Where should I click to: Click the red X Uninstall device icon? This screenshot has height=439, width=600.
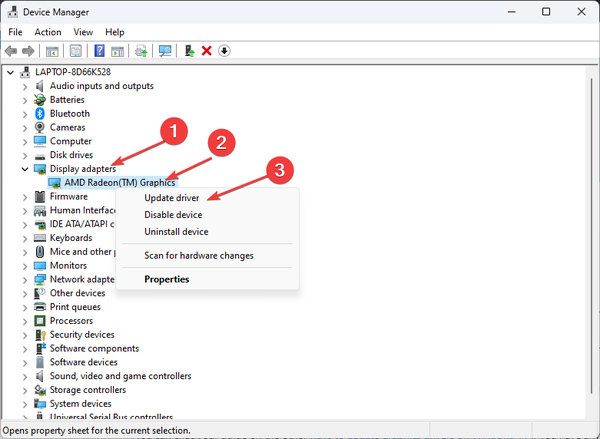[x=206, y=51]
